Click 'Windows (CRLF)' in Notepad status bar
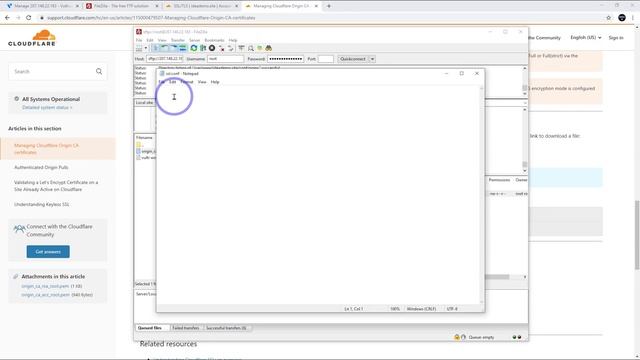The height and width of the screenshot is (360, 640). pyautogui.click(x=421, y=309)
